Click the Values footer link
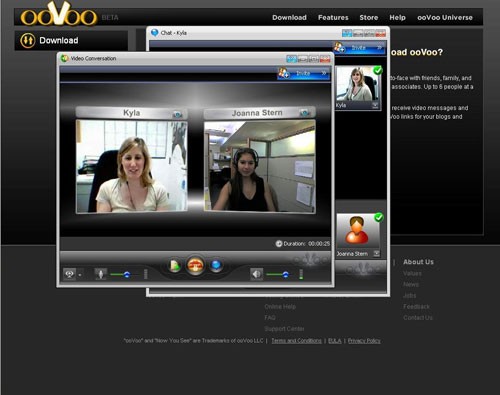Viewport: 500px width, 395px height. (412, 273)
